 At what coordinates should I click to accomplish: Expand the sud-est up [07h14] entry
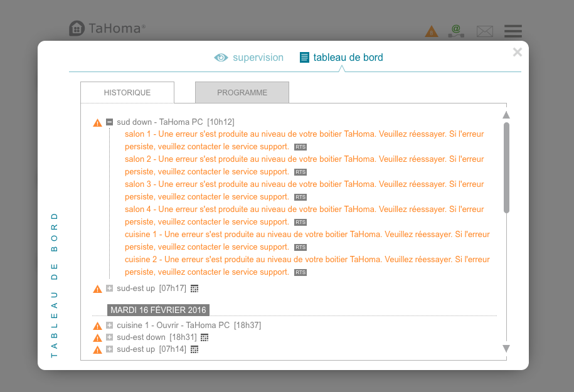tap(109, 349)
